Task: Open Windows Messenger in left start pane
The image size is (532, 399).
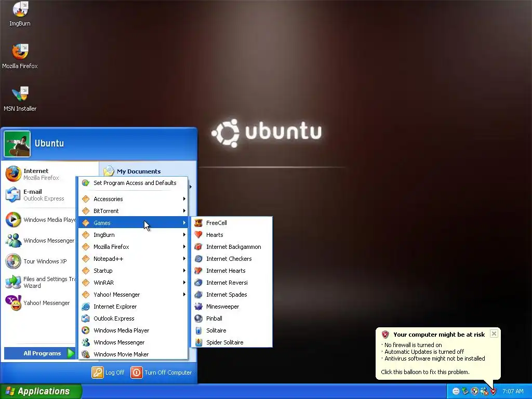Action: 40,241
